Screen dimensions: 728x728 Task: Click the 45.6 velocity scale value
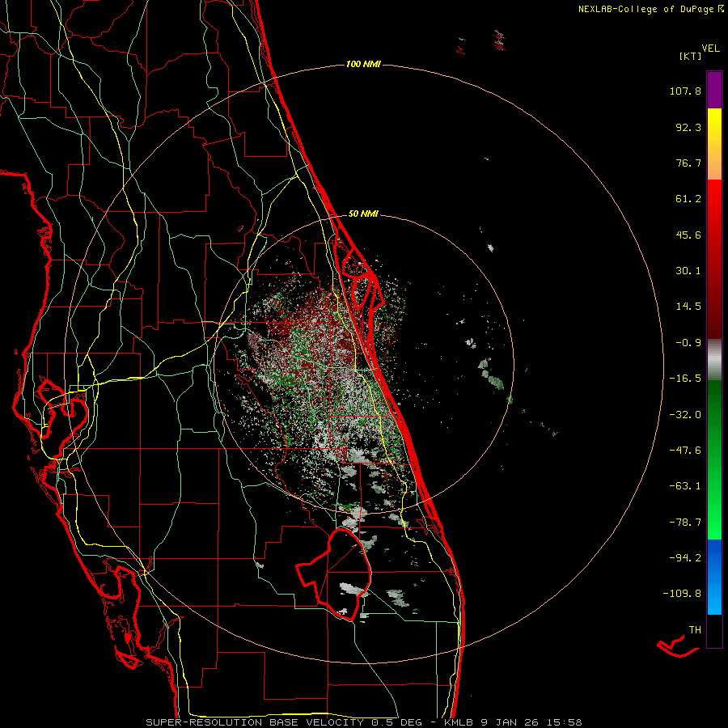click(688, 235)
